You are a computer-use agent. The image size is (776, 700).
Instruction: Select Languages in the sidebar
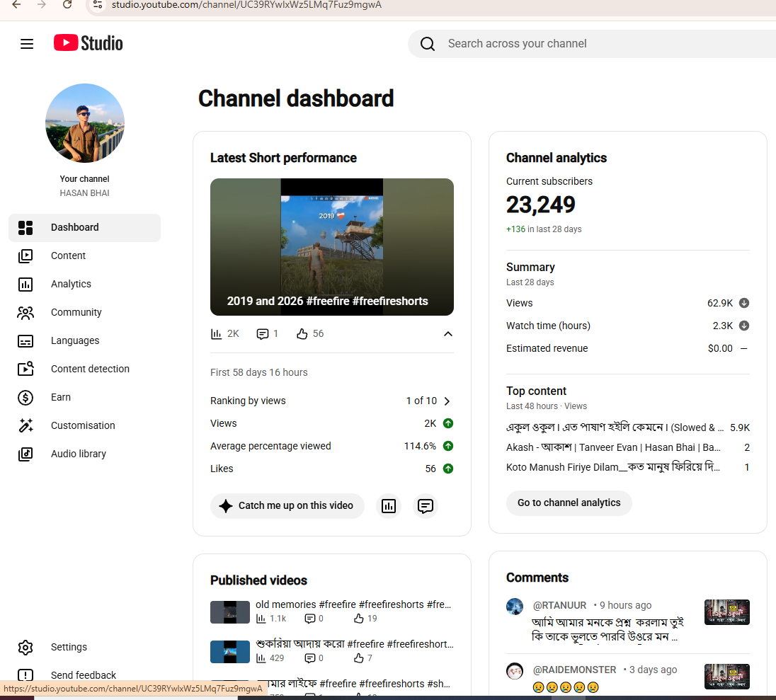(x=85, y=340)
